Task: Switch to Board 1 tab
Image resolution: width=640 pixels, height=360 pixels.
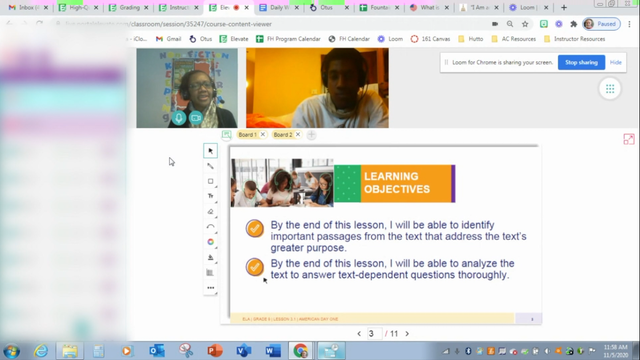Action: [247, 135]
